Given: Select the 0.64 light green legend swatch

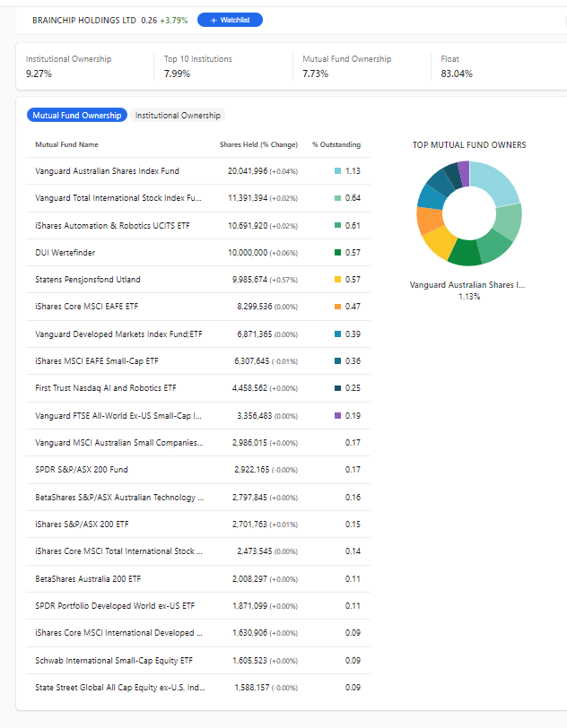Looking at the screenshot, I should [x=338, y=198].
